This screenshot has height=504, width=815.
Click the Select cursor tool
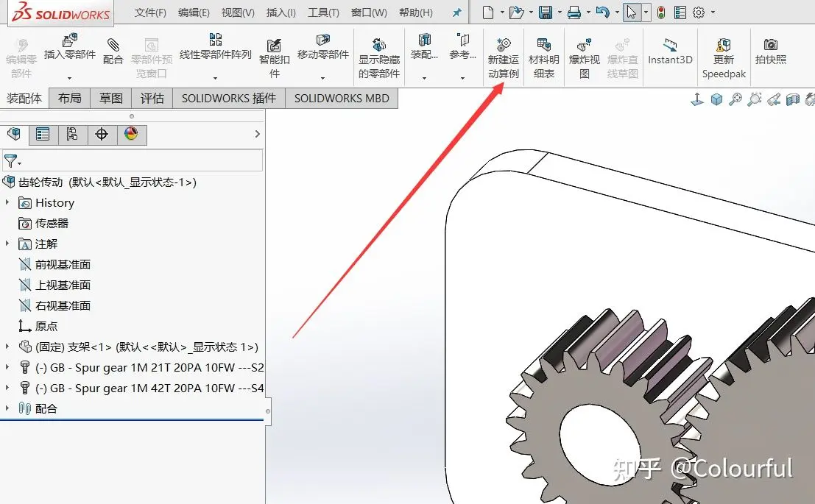[632, 12]
